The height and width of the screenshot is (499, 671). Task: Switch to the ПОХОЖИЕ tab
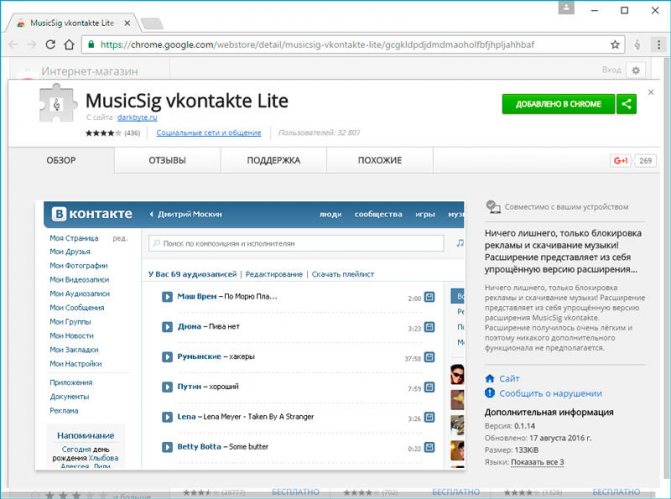pyautogui.click(x=380, y=160)
